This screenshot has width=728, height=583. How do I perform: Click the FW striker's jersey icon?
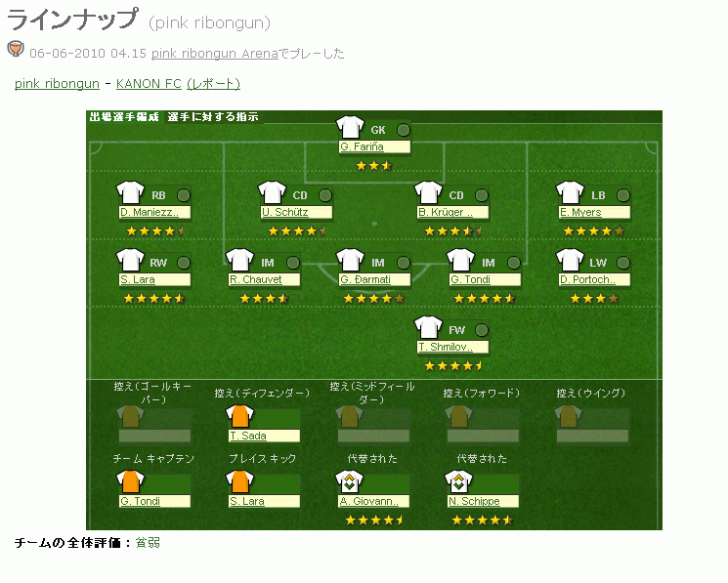coord(428,327)
